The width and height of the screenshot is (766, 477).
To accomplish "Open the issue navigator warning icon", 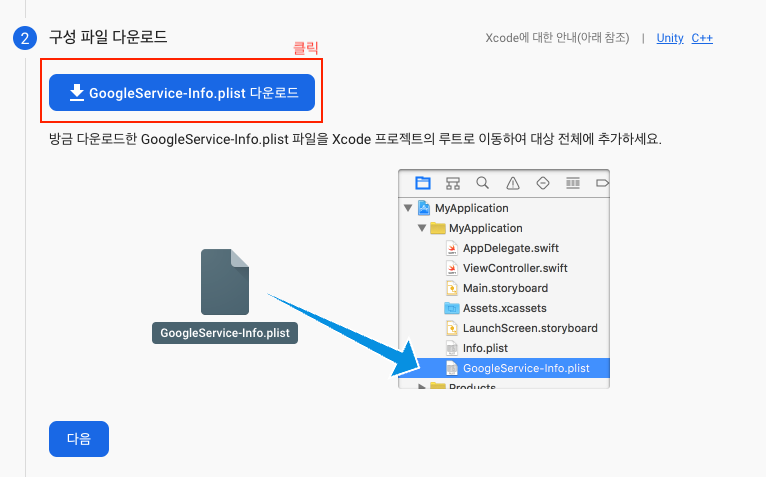I will click(x=513, y=183).
